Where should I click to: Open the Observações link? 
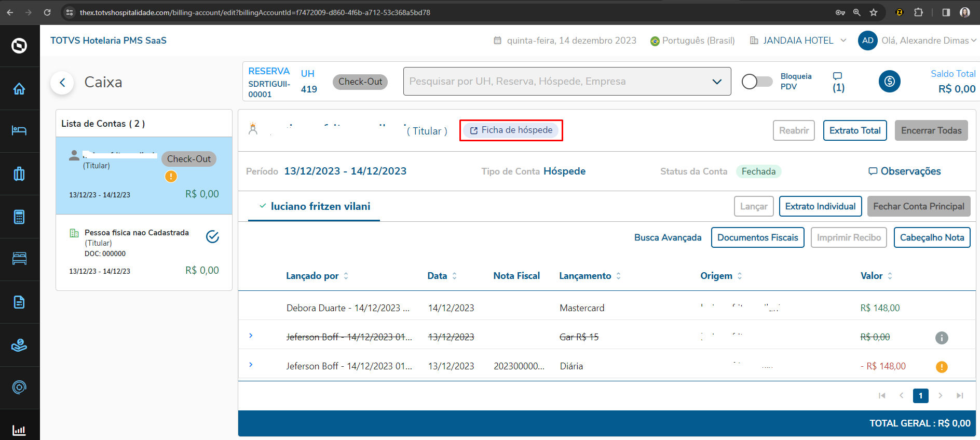pyautogui.click(x=905, y=171)
